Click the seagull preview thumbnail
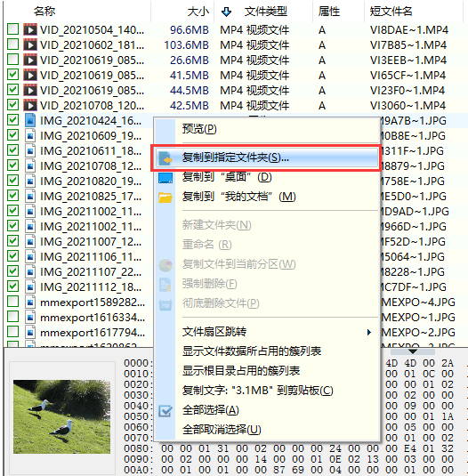Image resolution: width=468 pixels, height=476 pixels. point(62,416)
